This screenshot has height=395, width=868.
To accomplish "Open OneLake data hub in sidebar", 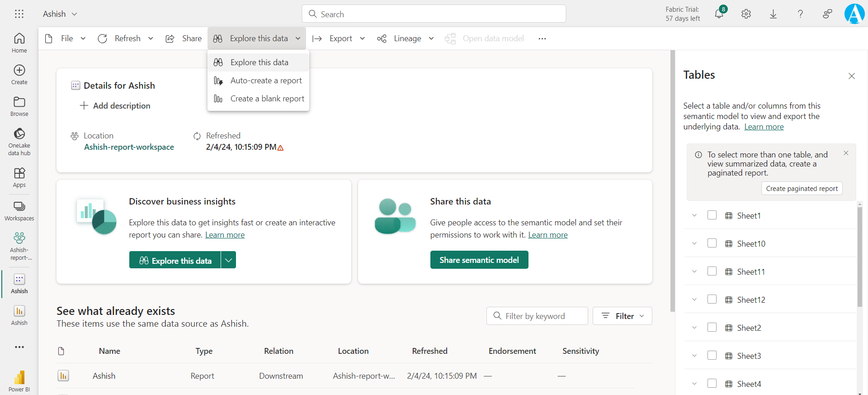I will [x=19, y=141].
